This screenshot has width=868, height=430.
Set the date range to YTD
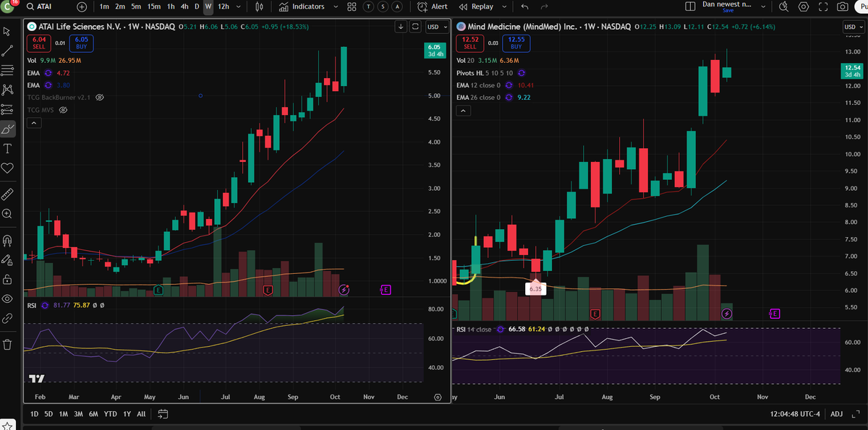click(x=111, y=414)
